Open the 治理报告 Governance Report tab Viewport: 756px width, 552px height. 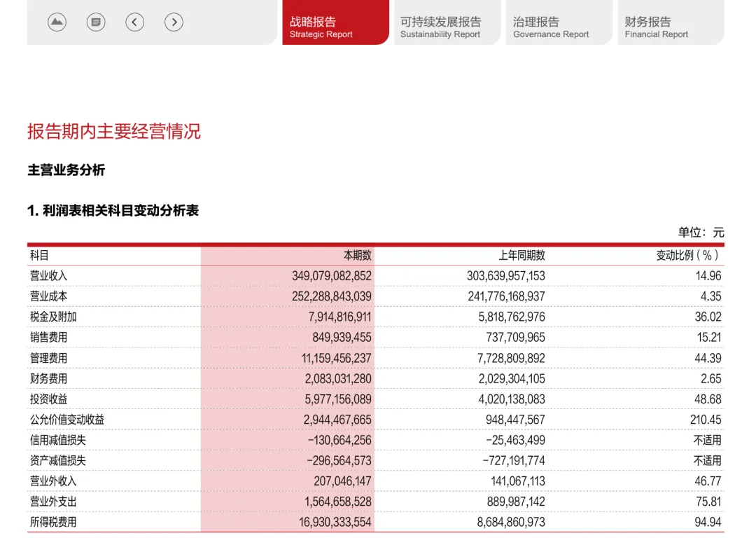[559, 22]
